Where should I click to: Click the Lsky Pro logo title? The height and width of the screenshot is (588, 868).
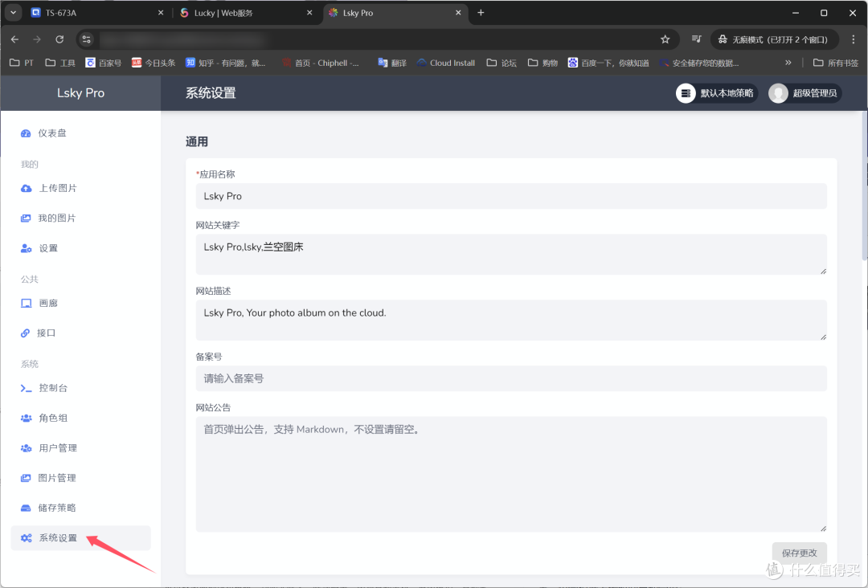click(81, 93)
